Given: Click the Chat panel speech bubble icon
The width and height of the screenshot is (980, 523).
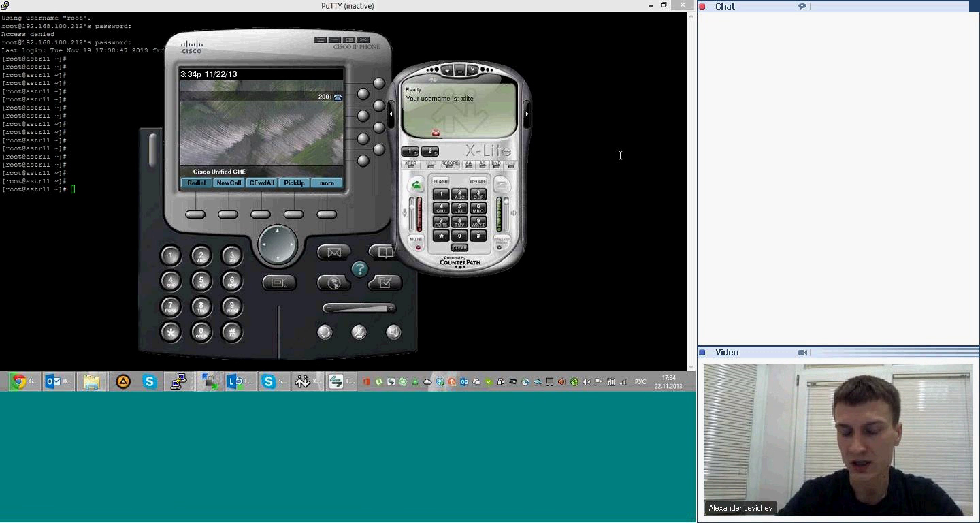Looking at the screenshot, I should coord(802,6).
